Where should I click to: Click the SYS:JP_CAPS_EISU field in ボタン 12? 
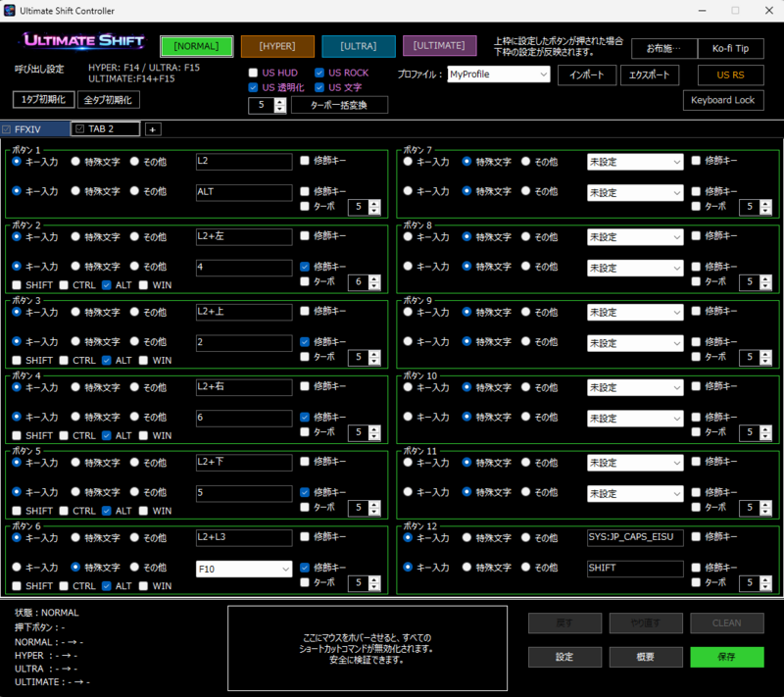[635, 537]
